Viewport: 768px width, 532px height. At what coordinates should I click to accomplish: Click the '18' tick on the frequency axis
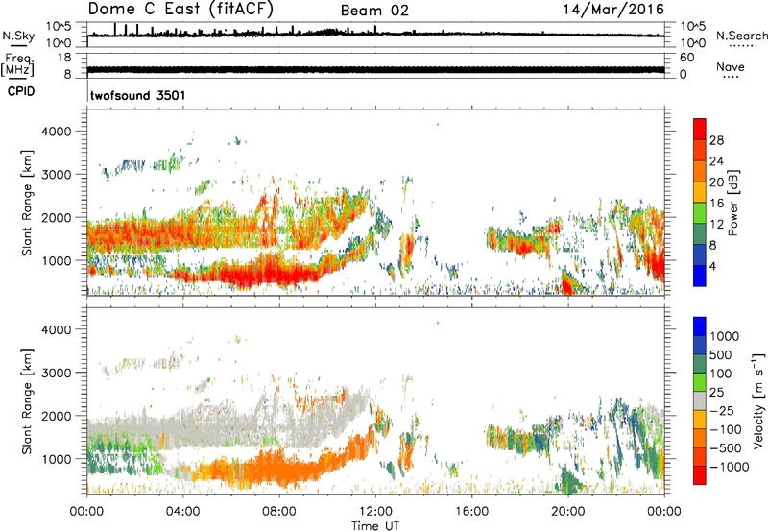64,58
